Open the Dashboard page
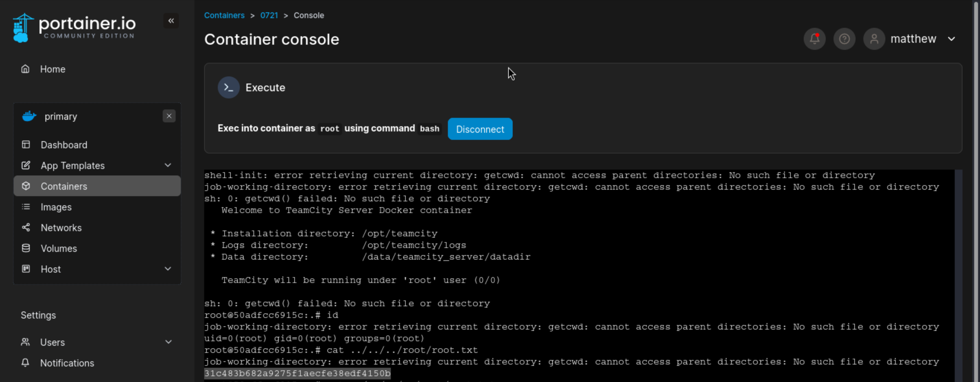 coord(64,145)
